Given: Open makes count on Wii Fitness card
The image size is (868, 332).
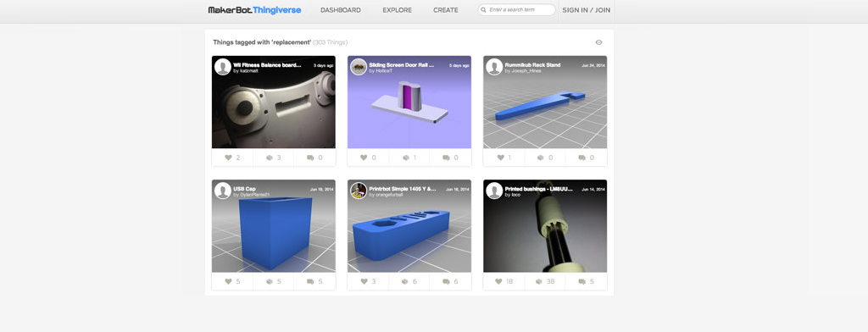Looking at the screenshot, I should click(278, 158).
